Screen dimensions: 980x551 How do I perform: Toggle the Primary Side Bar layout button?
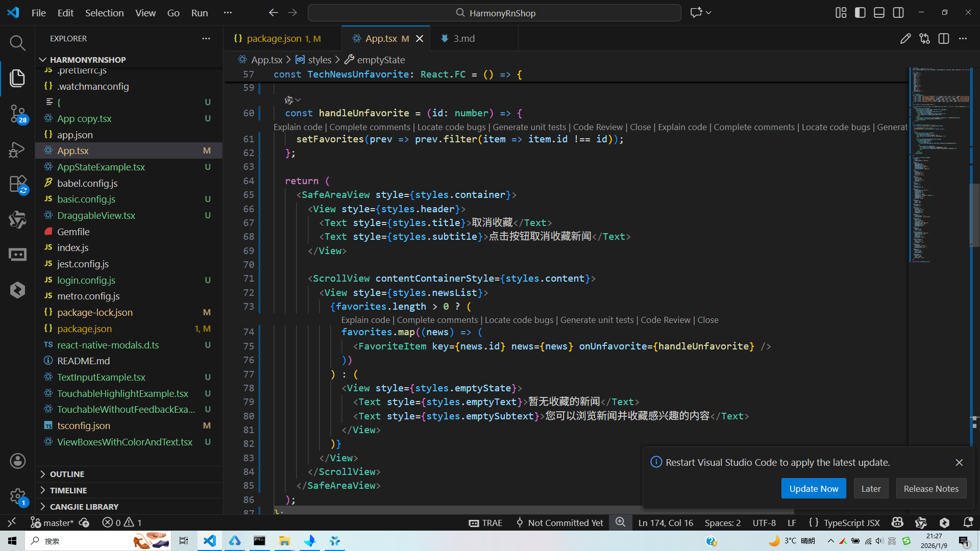(860, 13)
